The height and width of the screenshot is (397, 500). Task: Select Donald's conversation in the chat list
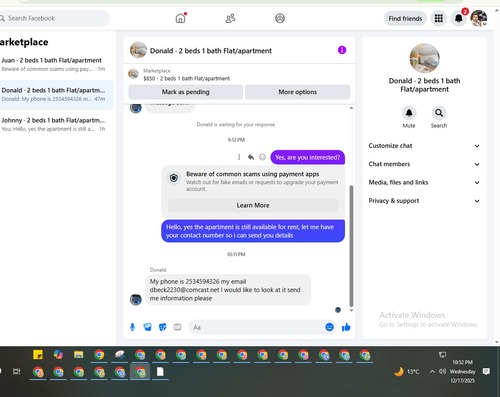pos(56,95)
